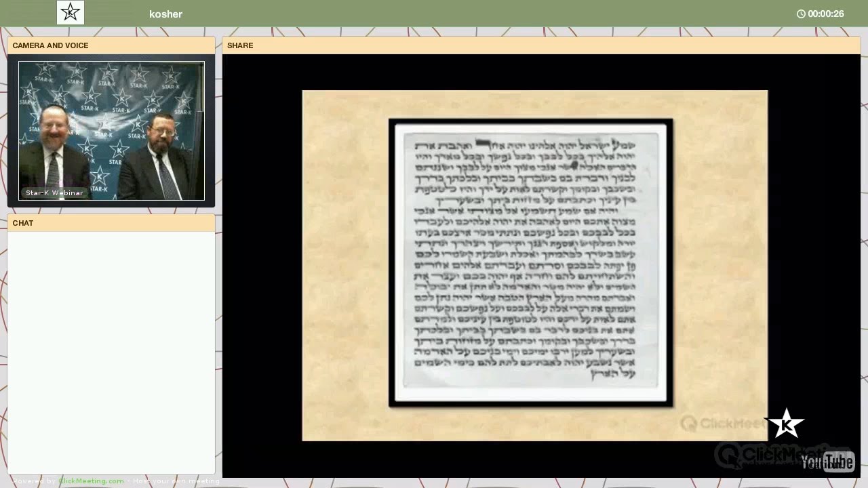Select the SHARE panel header

pos(541,45)
